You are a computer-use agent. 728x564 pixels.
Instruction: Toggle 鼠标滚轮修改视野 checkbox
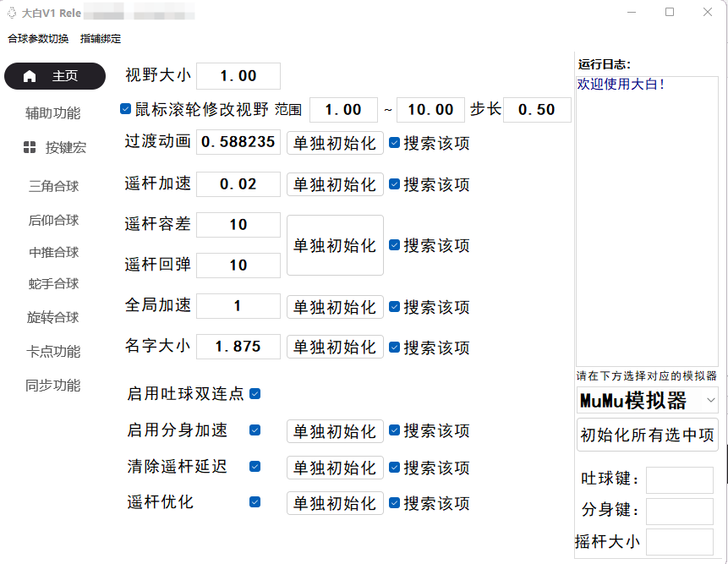[126, 109]
